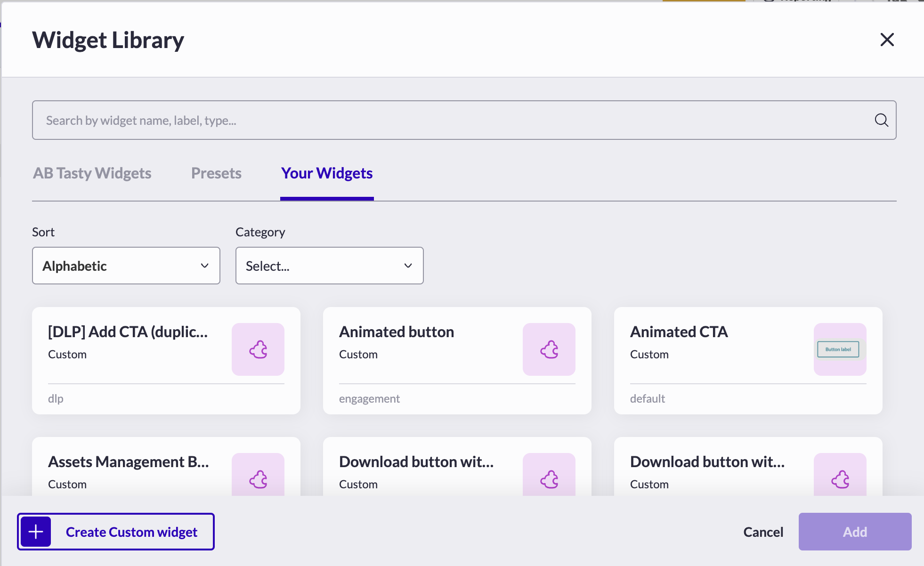Image resolution: width=924 pixels, height=566 pixels.
Task: Switch to AB Tasty Widgets tab
Action: [x=92, y=173]
